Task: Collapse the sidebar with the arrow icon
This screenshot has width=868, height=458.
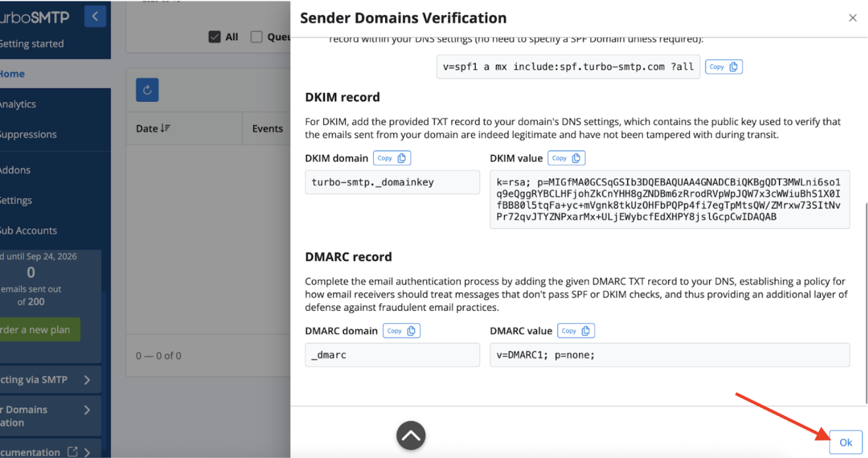Action: pos(95,16)
